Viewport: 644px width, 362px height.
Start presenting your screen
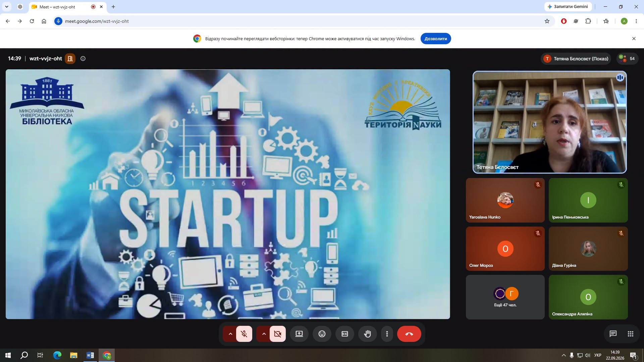[299, 334]
